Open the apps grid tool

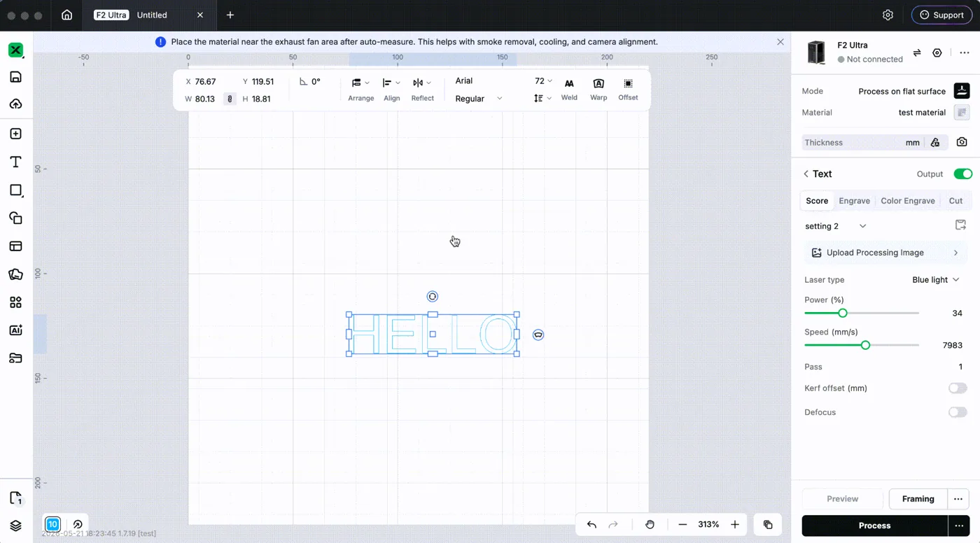coord(15,302)
